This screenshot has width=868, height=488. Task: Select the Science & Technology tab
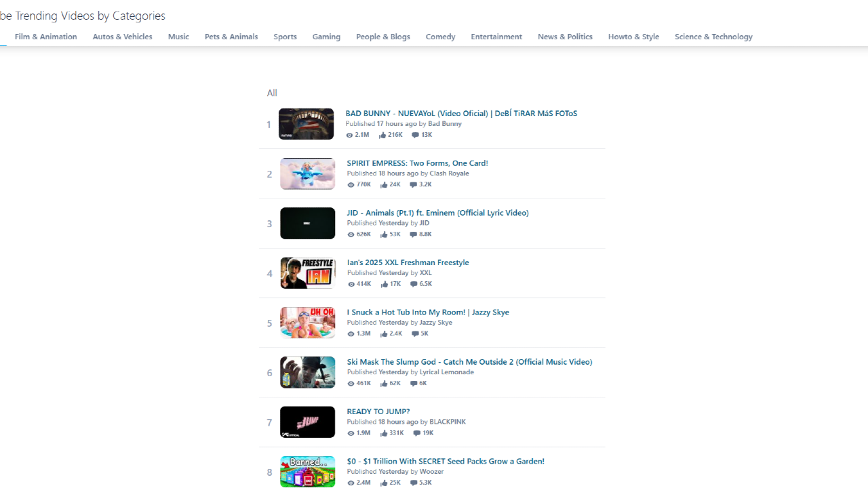click(x=713, y=37)
